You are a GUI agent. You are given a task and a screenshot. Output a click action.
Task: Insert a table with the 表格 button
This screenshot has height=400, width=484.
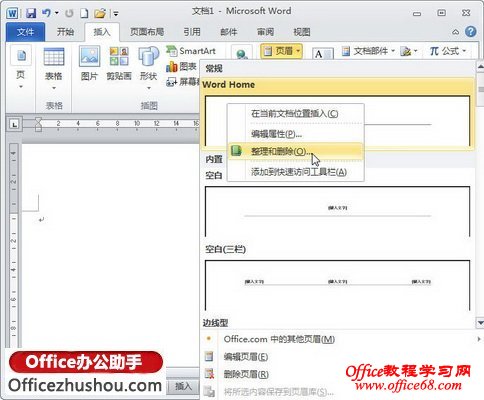pos(54,68)
